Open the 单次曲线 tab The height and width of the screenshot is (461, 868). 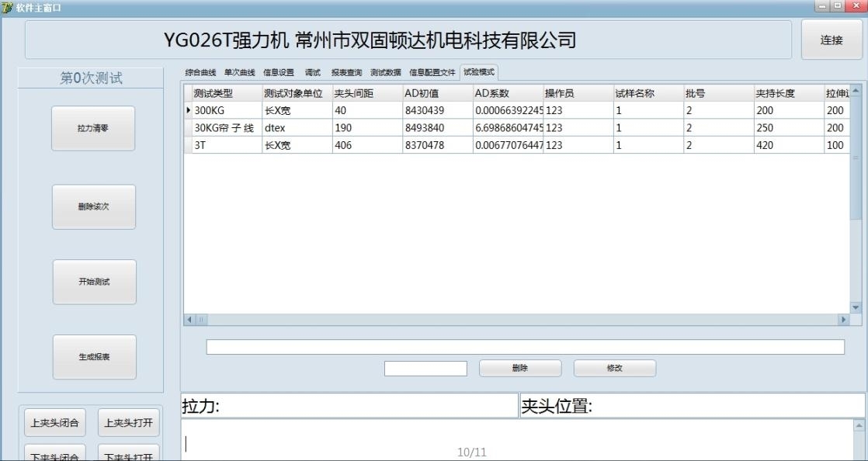coord(239,73)
